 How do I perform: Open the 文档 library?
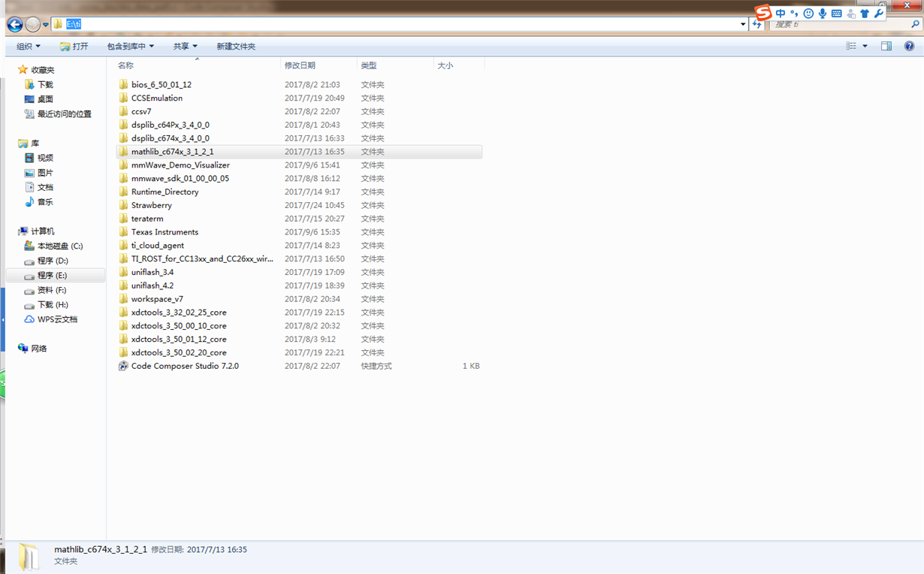pos(46,187)
